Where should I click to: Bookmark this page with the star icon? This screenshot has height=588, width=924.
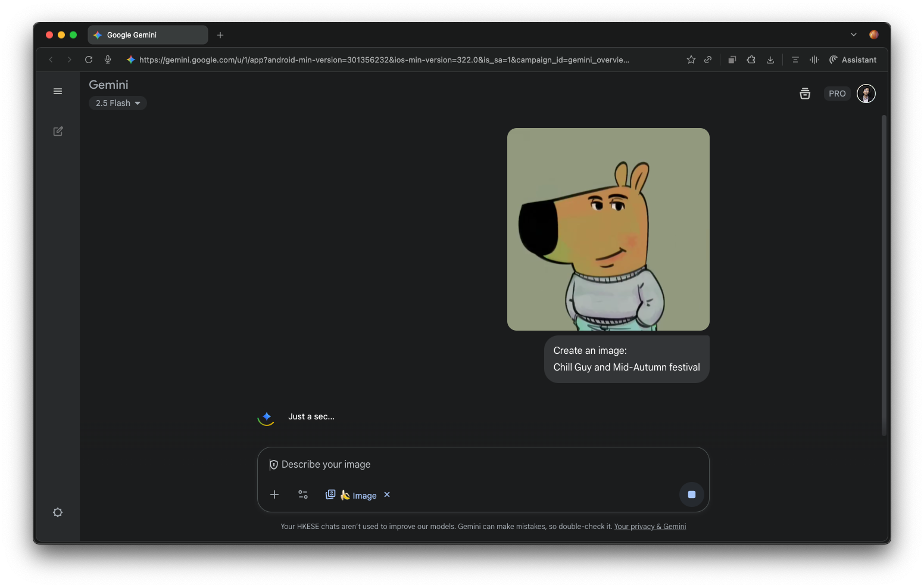pos(691,60)
